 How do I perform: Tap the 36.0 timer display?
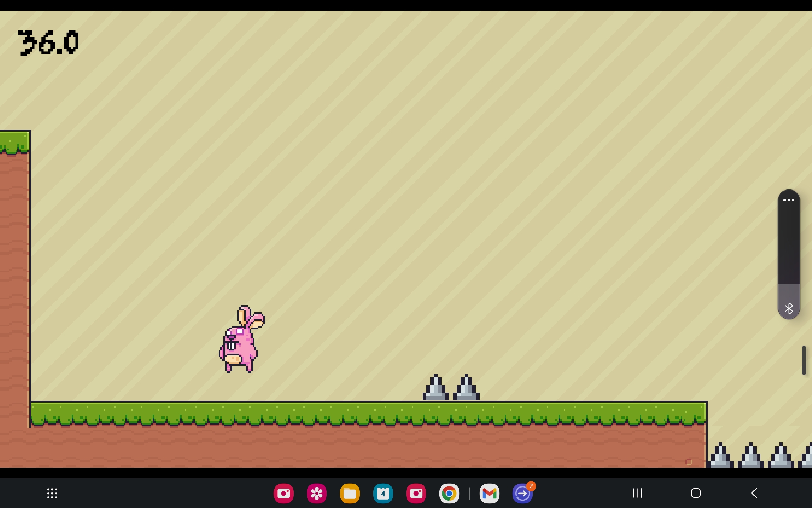49,43
